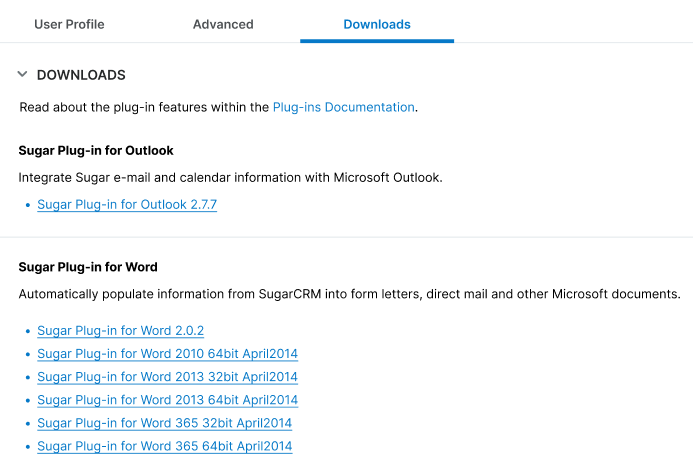Collapse the DOWNLOADS section chevron
The width and height of the screenshot is (693, 469).
[23, 74]
